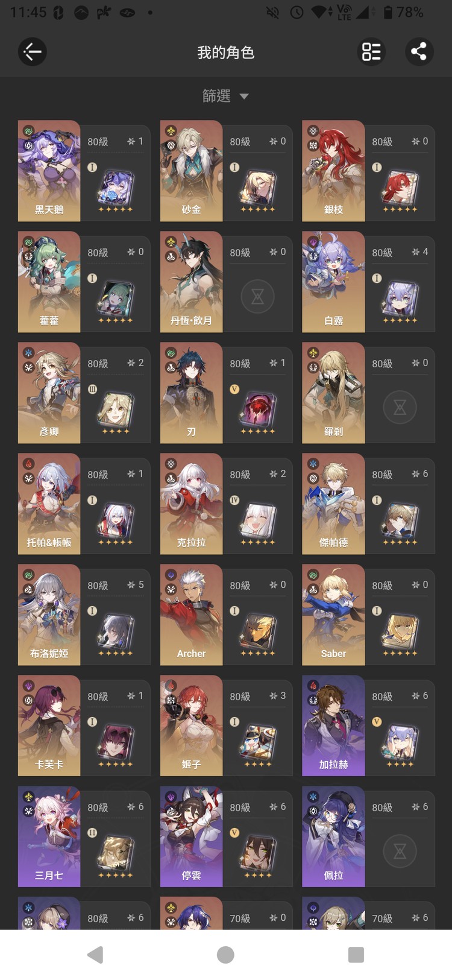Image resolution: width=452 pixels, height=980 pixels.
Task: Tap 刃's red light cone icon
Action: tap(257, 409)
